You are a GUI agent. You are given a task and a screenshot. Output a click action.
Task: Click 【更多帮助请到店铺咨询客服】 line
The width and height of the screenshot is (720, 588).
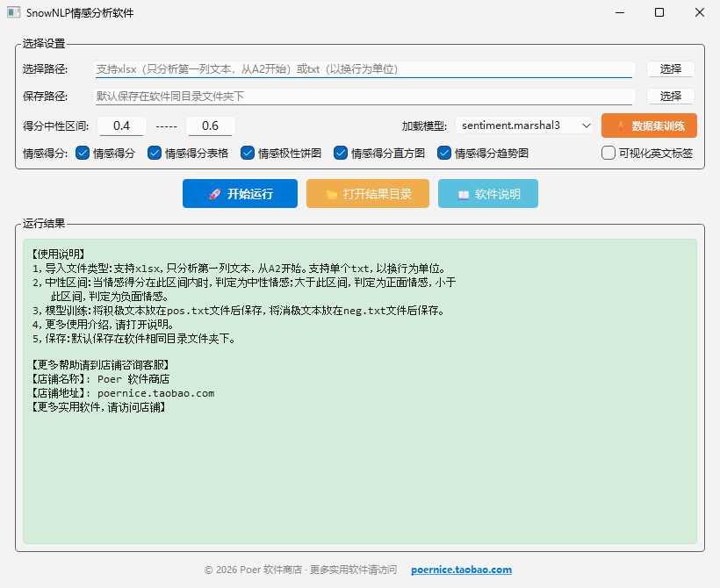101,365
